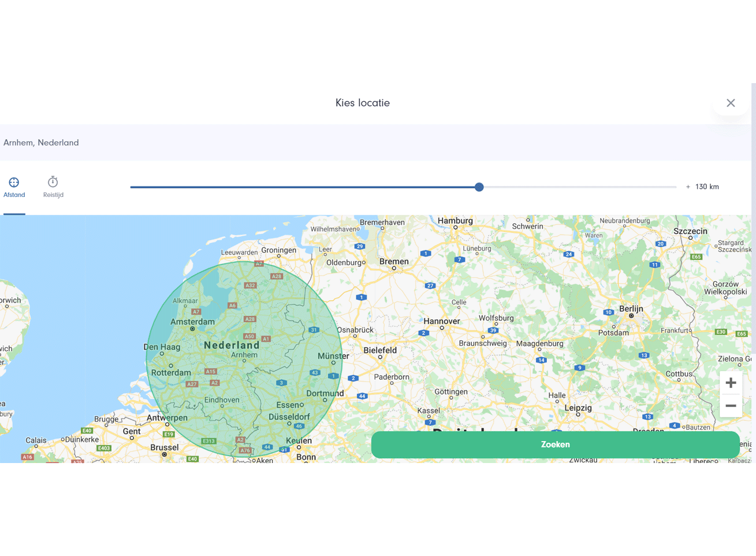Viewport: 756px width, 556px height.
Task: Click the Arnhem, Nederland location field
Action: pos(370,143)
